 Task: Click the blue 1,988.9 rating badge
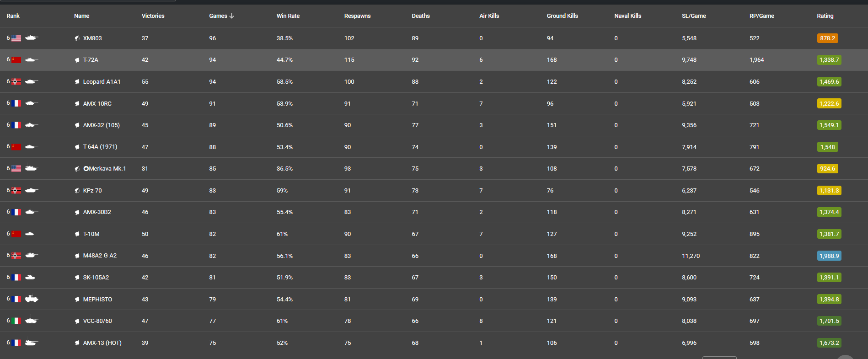[829, 256]
